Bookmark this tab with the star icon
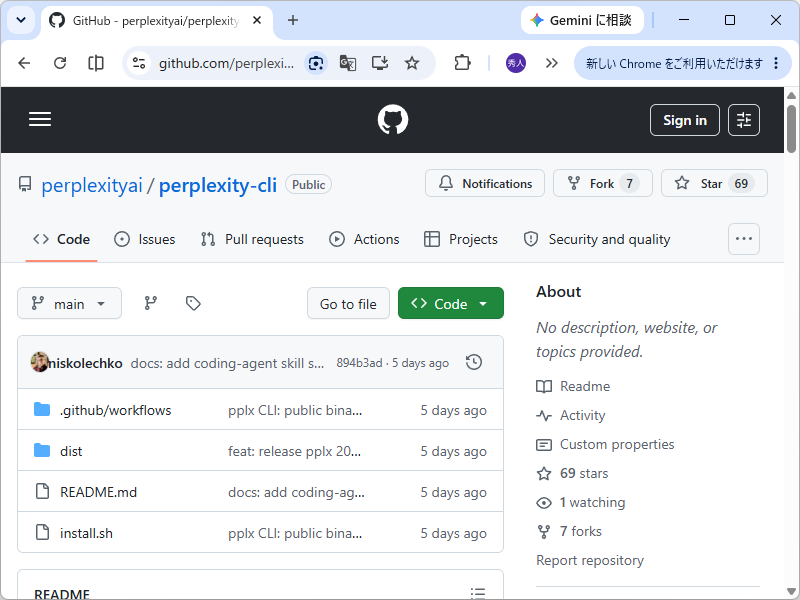Image resolution: width=800 pixels, height=600 pixels. [x=412, y=63]
